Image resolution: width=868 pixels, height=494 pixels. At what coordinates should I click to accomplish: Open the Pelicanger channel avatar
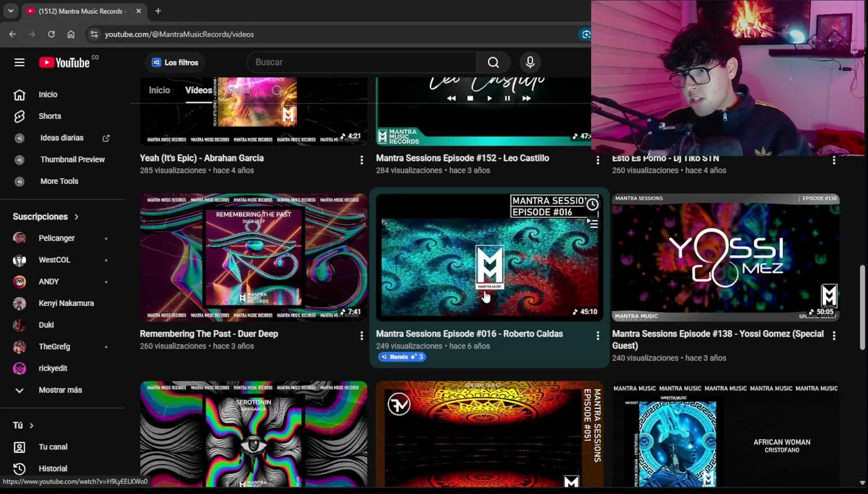(19, 238)
